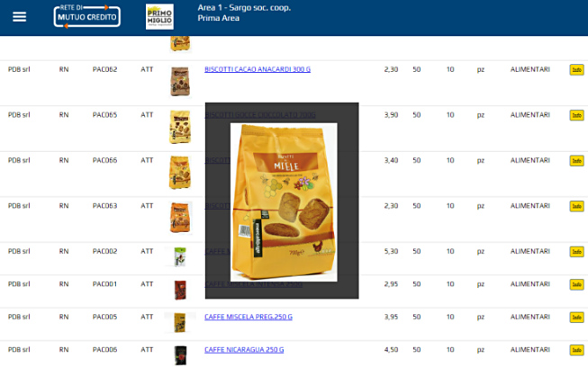
Task: Click the Area 1 - Sargo soc. coop. header text
Action: (244, 7)
